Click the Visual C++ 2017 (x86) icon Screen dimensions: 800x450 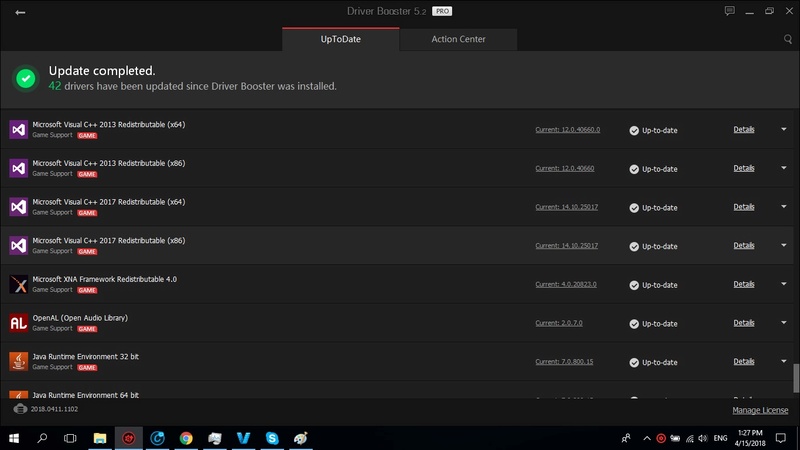click(18, 245)
